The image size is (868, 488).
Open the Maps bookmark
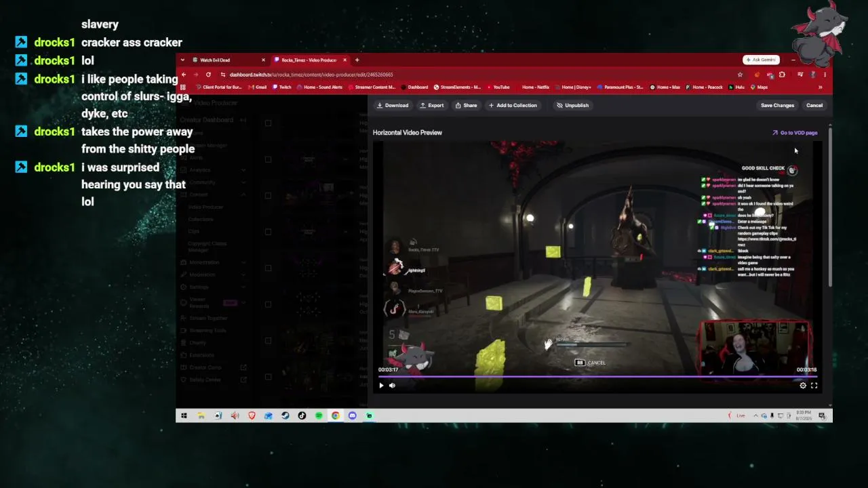(759, 87)
